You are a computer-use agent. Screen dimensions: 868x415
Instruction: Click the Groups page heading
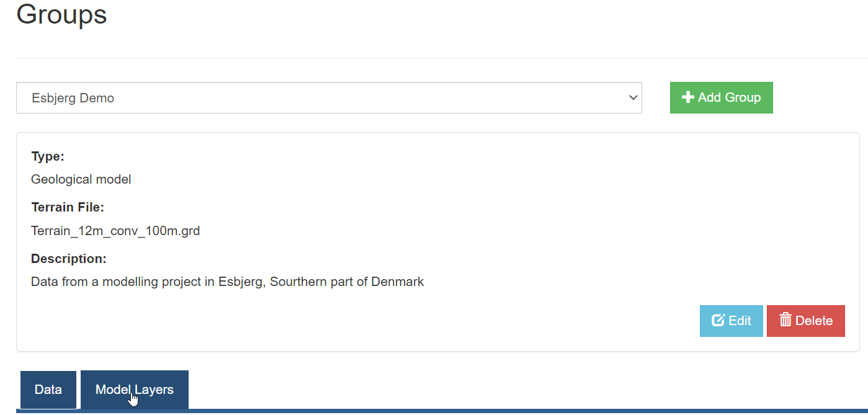click(x=61, y=14)
